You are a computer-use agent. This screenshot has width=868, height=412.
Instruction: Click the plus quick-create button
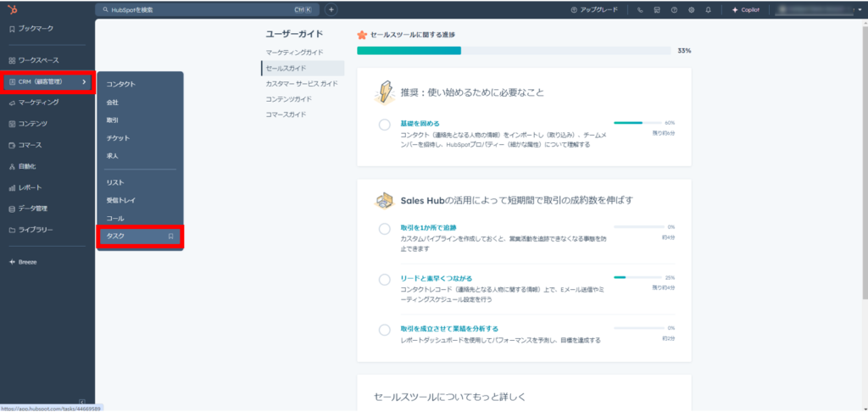pyautogui.click(x=331, y=9)
